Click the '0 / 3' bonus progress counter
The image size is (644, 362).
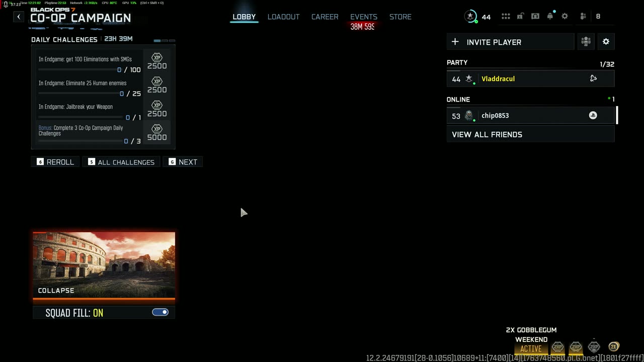(132, 141)
